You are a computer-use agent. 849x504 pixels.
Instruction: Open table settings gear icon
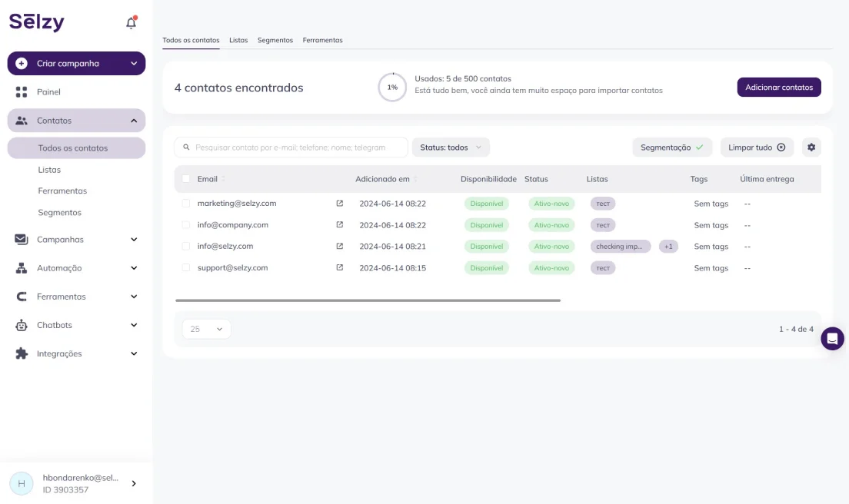coord(811,148)
